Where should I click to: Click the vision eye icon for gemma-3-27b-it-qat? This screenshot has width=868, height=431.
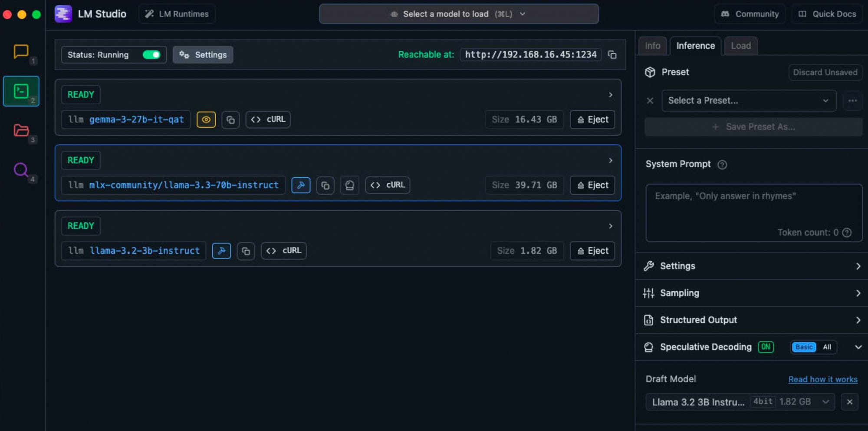coord(206,119)
